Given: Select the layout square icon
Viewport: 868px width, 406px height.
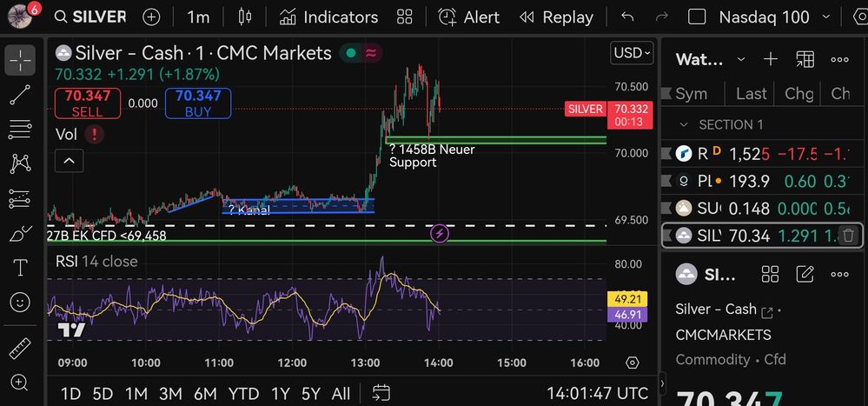Looking at the screenshot, I should [x=696, y=17].
